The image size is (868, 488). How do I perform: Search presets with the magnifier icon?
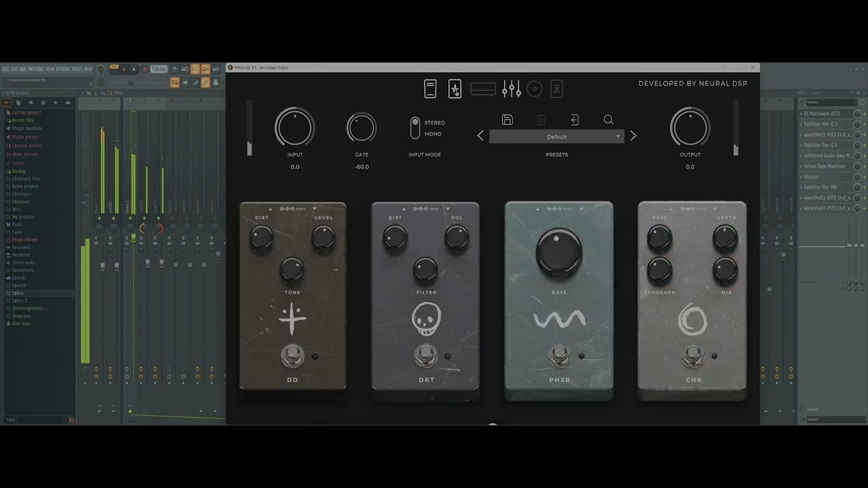tap(608, 120)
